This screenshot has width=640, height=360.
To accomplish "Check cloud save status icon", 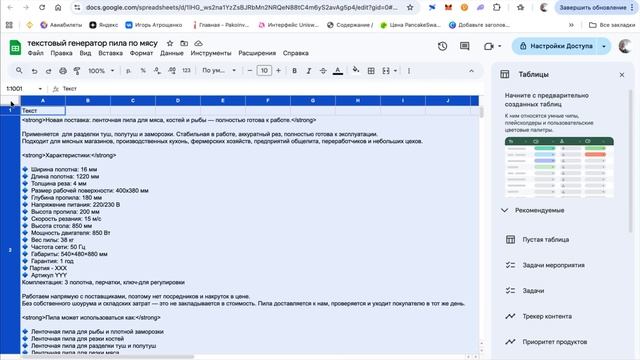I will (x=198, y=43).
